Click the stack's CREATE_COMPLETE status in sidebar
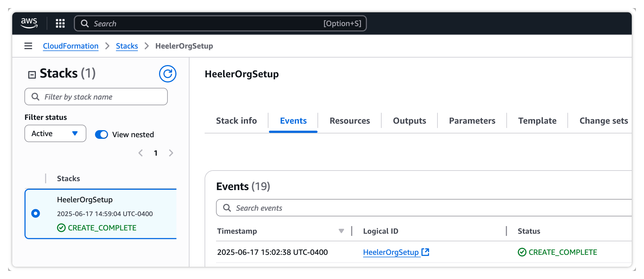This screenshot has height=279, width=644. (x=97, y=228)
